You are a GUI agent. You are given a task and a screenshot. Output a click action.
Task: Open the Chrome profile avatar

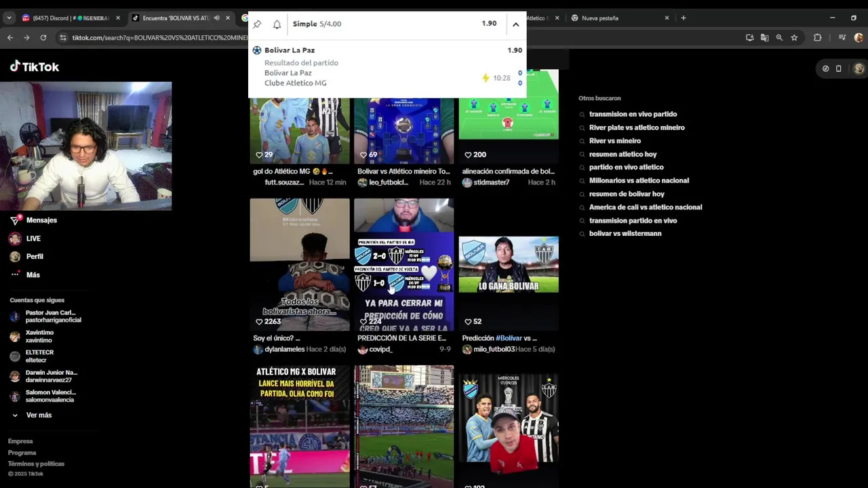click(x=859, y=38)
